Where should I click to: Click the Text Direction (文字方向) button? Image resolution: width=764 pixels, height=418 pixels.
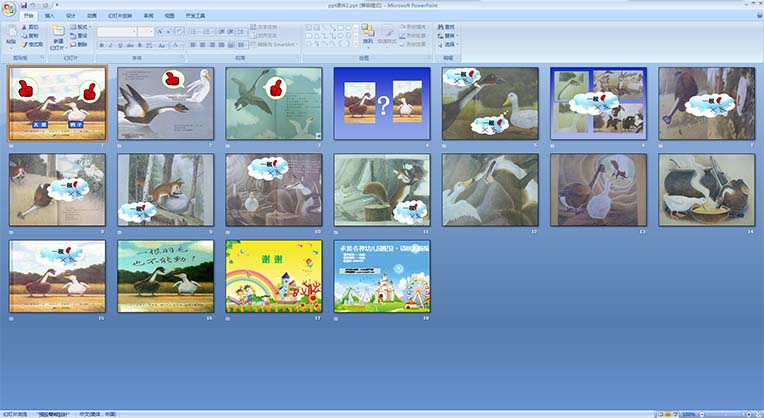point(265,27)
